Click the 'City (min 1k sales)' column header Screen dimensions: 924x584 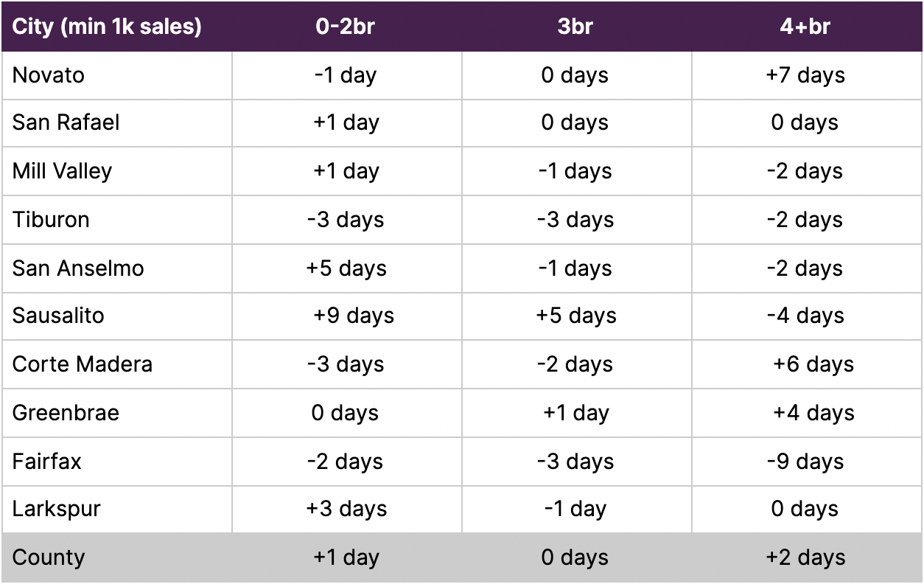coord(107,27)
